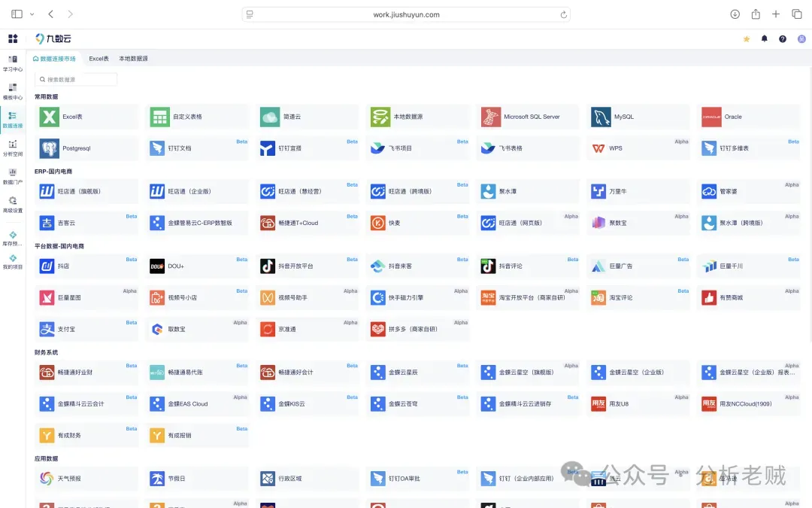The height and width of the screenshot is (508, 812).
Task: Open the 飞书项目 icon
Action: (x=377, y=148)
